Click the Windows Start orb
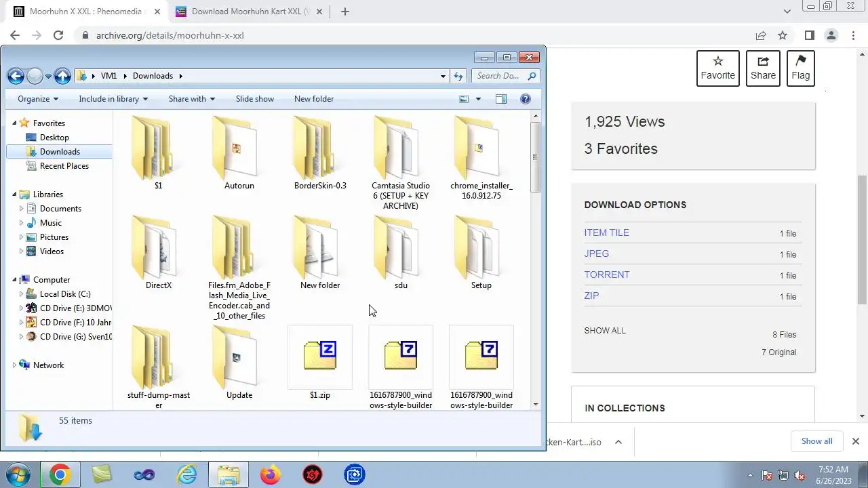This screenshot has width=868, height=488. 18,475
